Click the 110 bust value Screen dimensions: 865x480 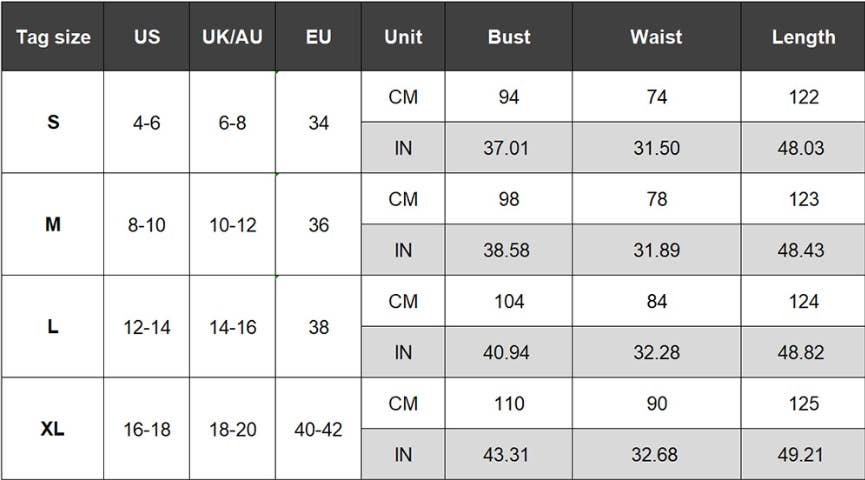click(x=509, y=403)
